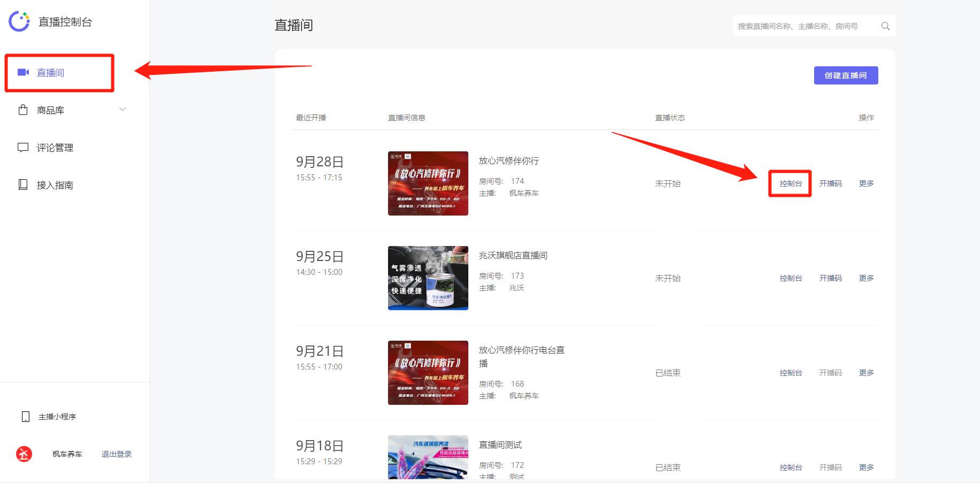Click the 已结束 status of room 168
This screenshot has height=484, width=980.
(x=668, y=373)
